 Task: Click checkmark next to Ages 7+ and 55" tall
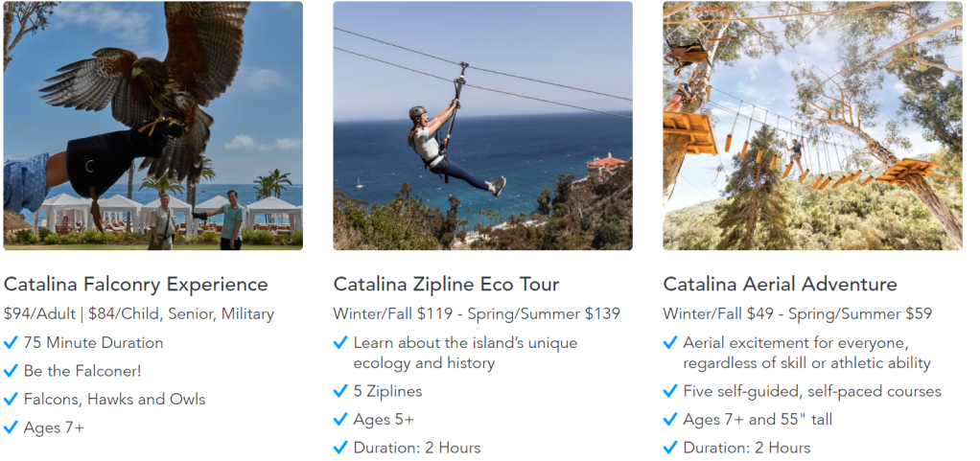point(670,420)
